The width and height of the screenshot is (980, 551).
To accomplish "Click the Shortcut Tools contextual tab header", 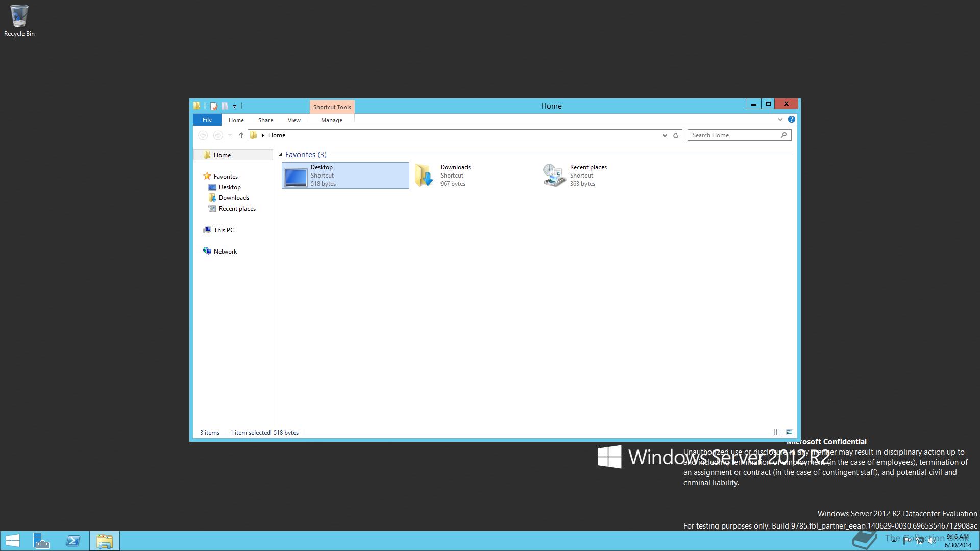I will tap(332, 107).
